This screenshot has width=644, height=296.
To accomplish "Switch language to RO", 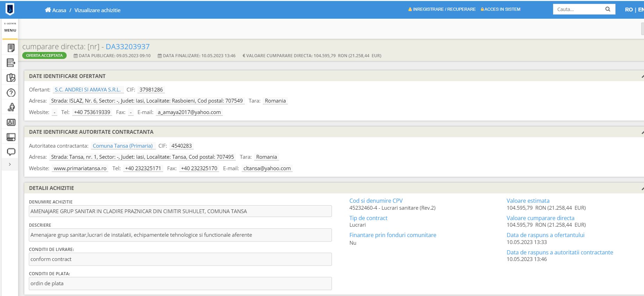I will point(628,10).
